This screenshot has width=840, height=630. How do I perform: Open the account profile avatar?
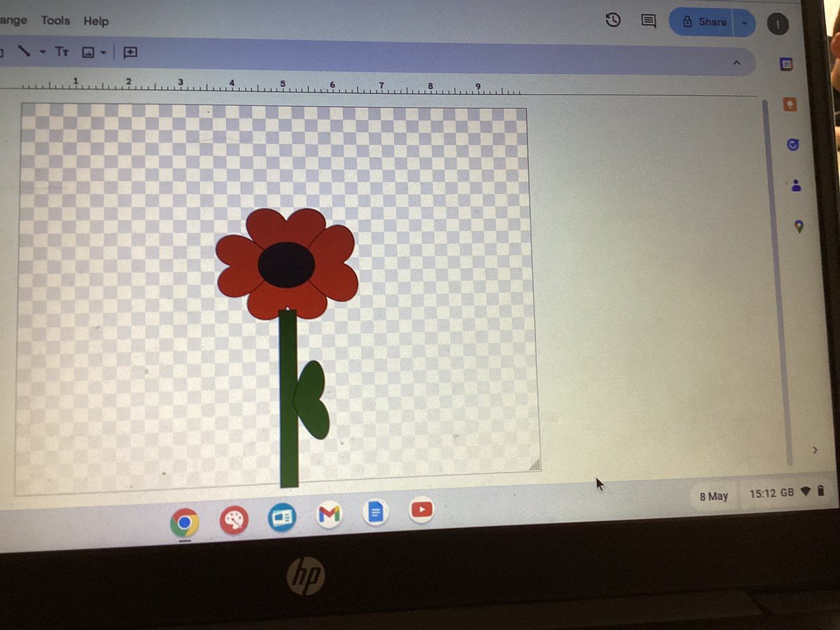click(x=778, y=24)
